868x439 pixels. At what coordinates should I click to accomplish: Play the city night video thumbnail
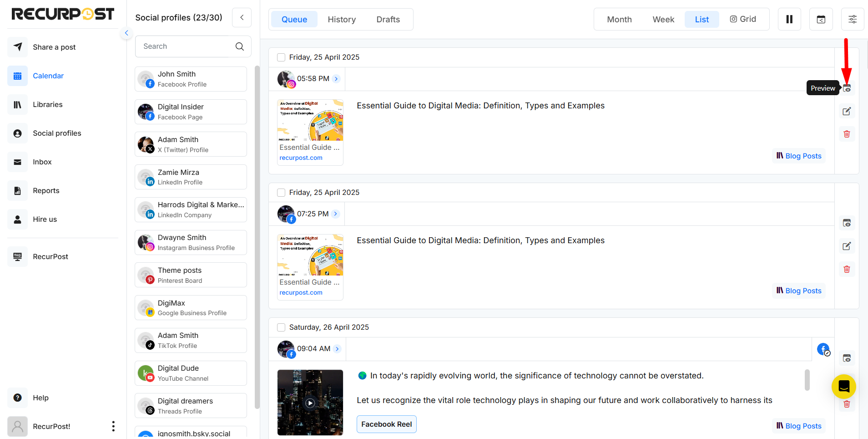point(310,403)
